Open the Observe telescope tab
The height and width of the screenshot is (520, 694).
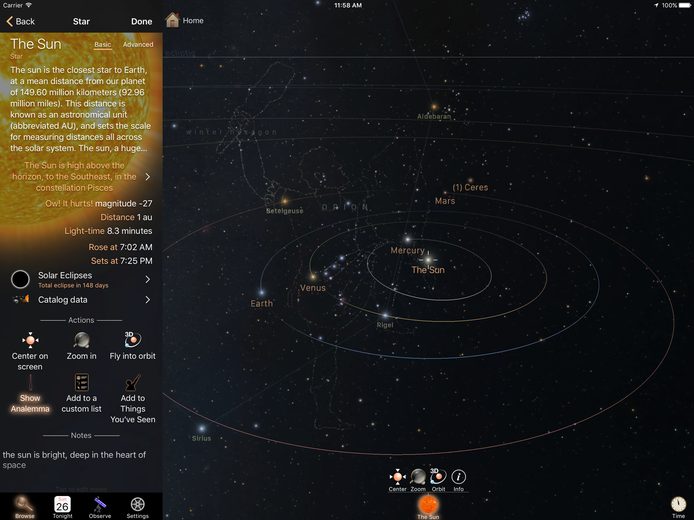(x=100, y=507)
